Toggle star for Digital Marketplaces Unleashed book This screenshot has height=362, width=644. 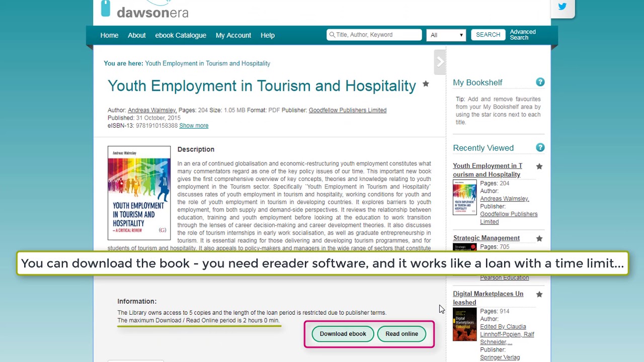[x=539, y=294]
